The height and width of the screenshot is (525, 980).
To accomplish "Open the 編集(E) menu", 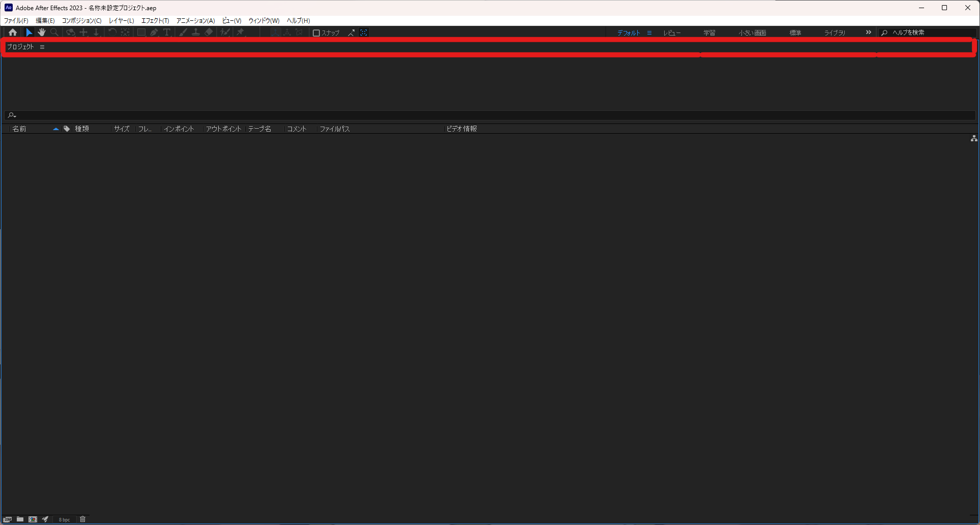I will pos(45,21).
